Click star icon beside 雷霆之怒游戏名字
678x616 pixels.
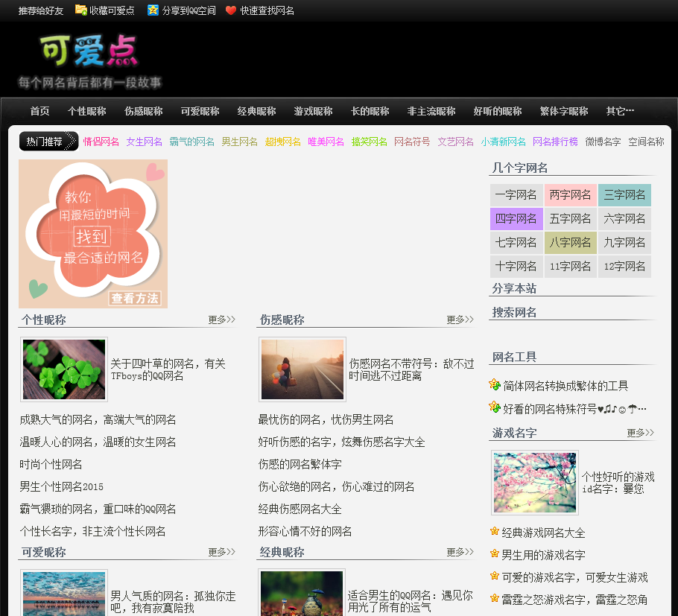pyautogui.click(x=495, y=598)
